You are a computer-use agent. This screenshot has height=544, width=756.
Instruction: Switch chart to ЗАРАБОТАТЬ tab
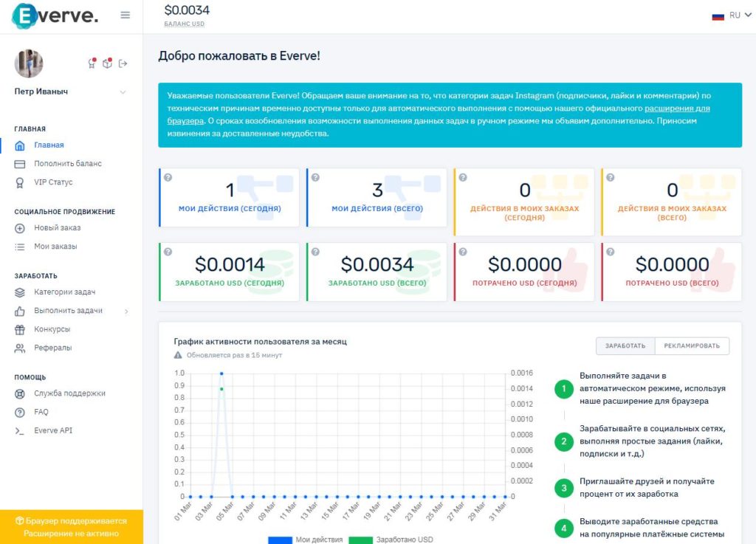(x=625, y=346)
